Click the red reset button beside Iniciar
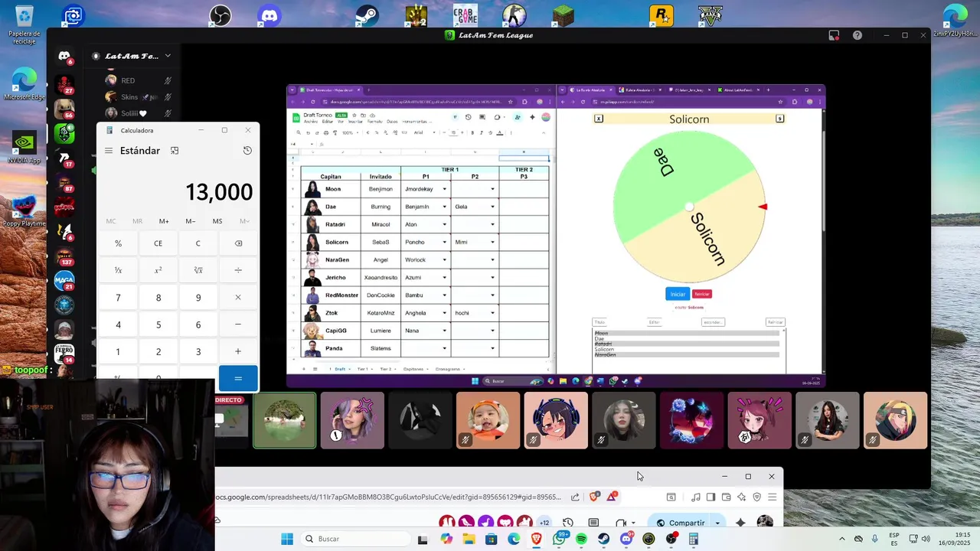This screenshot has height=551, width=980. [x=702, y=294]
